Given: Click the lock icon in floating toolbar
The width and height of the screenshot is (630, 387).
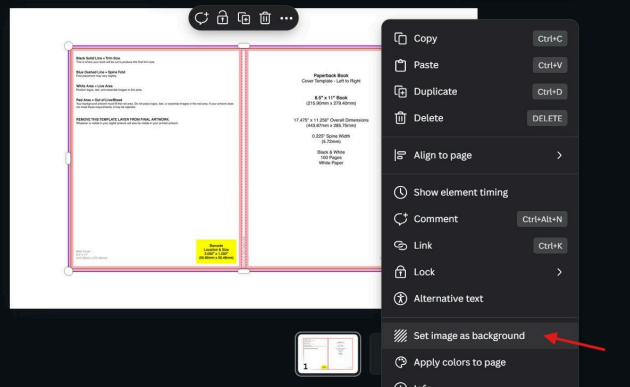Looking at the screenshot, I should [x=222, y=18].
